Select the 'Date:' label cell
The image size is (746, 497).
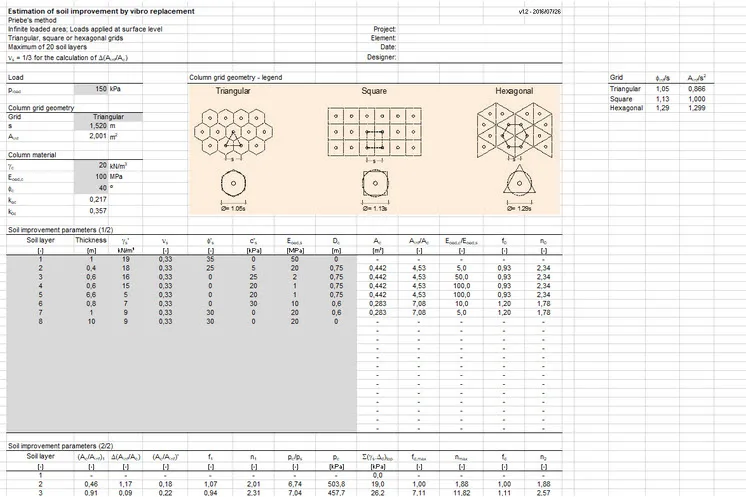pos(388,47)
